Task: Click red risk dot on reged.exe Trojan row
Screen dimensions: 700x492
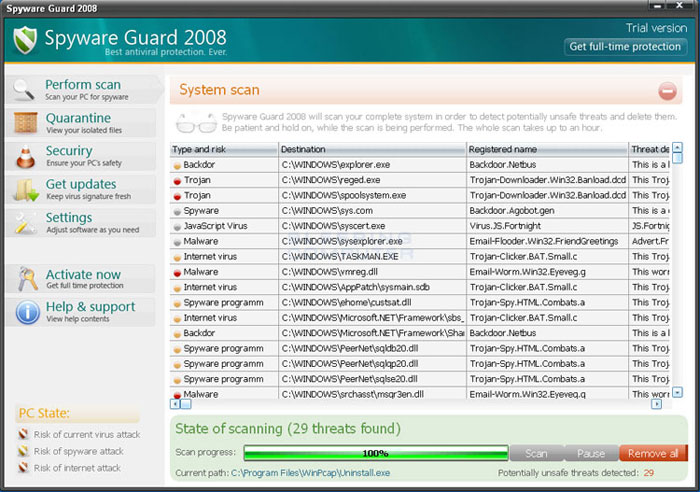Action: (177, 181)
